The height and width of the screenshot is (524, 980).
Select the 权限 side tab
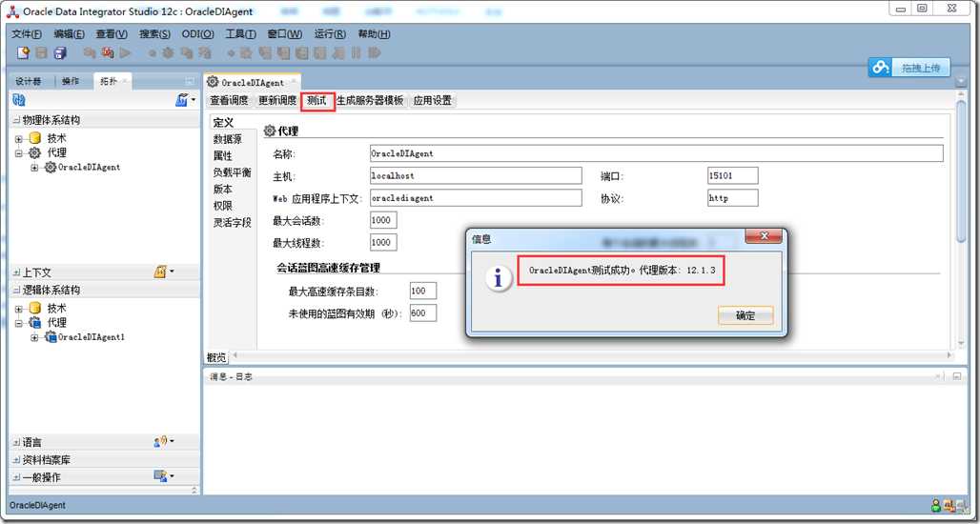click(x=223, y=206)
